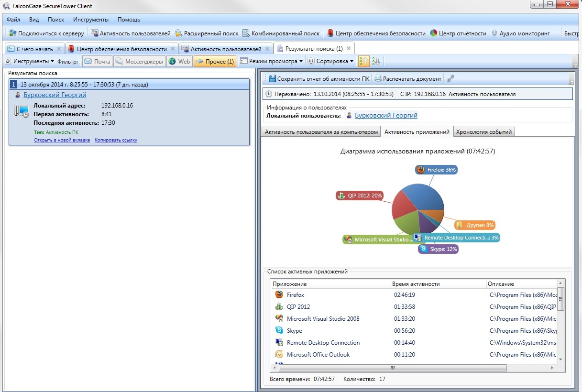Click the Combined search magnifier icon
The width and height of the screenshot is (582, 392).
pyautogui.click(x=246, y=33)
